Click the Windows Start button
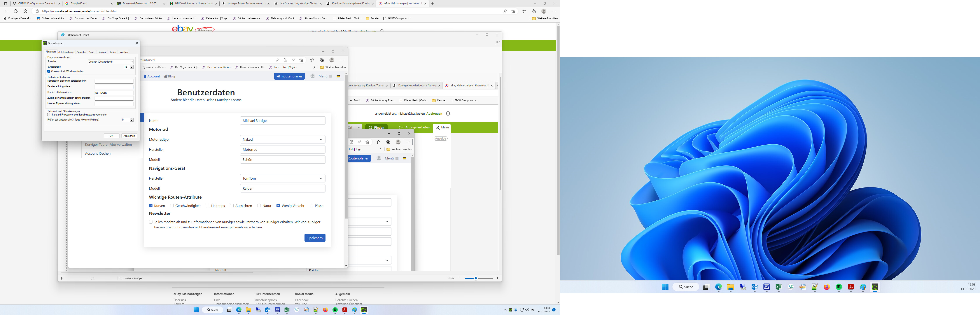980x315 pixels. (x=196, y=310)
